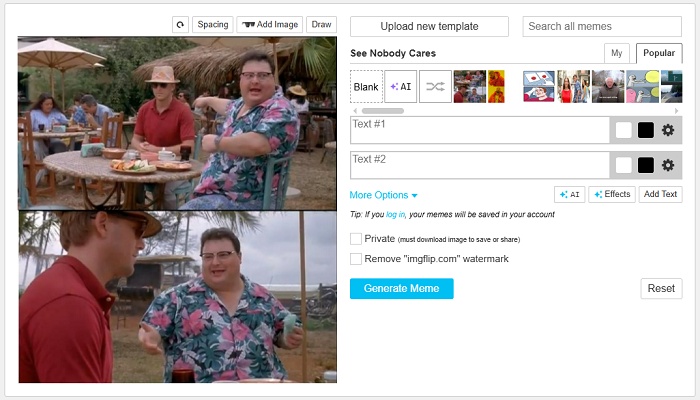Switch to the Popular templates tab
Screen dimensions: 700x400
[x=659, y=54]
